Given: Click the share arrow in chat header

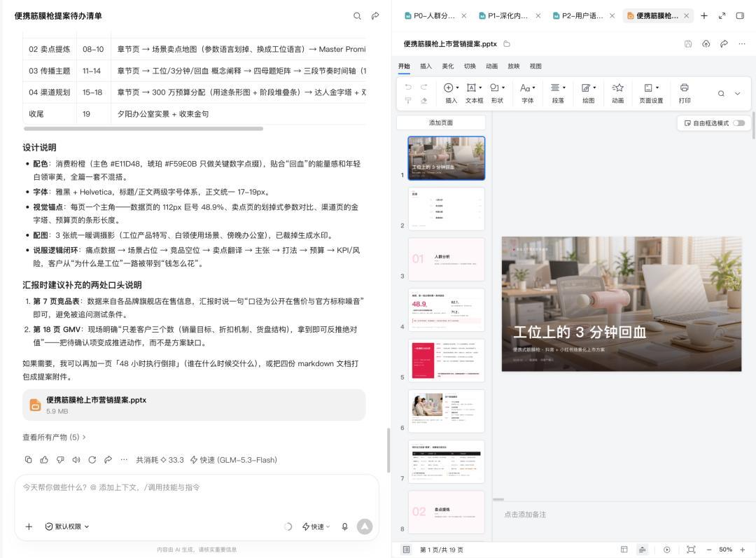Looking at the screenshot, I should point(375,16).
